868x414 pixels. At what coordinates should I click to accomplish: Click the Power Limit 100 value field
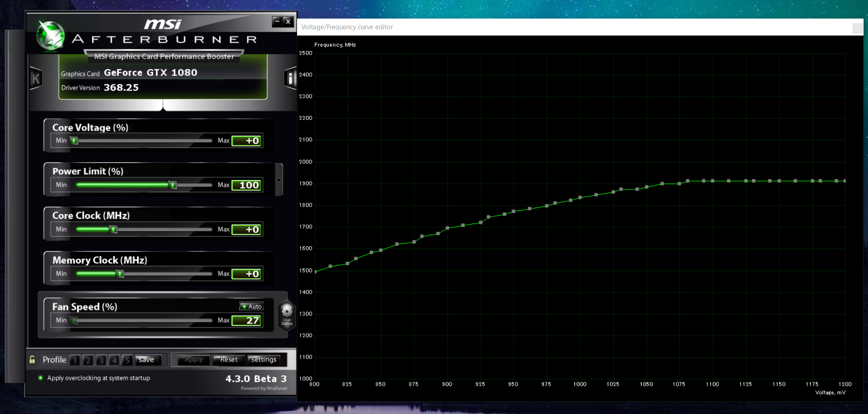pos(247,185)
